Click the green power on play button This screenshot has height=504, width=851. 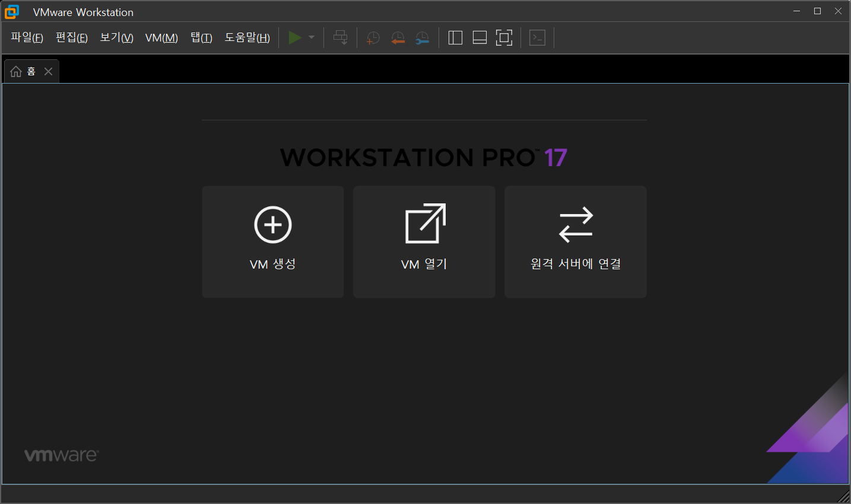coord(295,38)
